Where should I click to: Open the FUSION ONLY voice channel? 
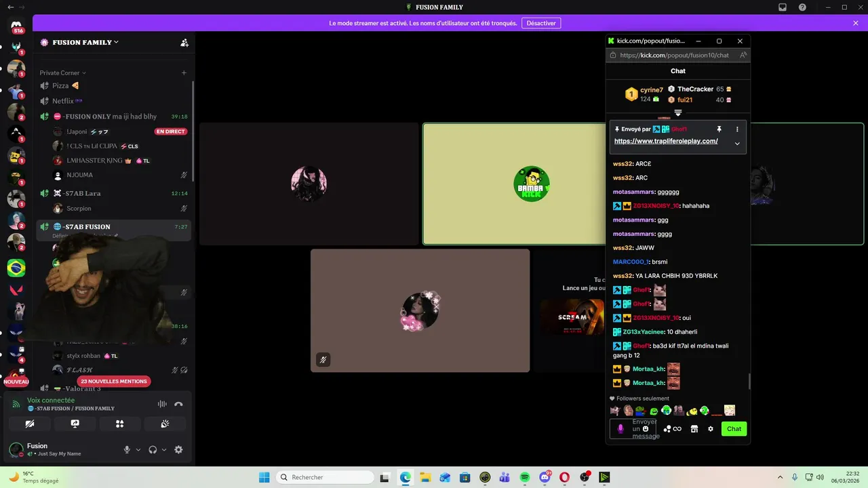point(113,117)
